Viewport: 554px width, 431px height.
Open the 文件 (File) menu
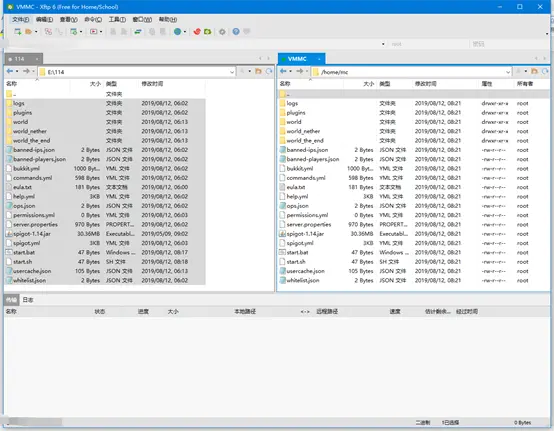click(20, 19)
